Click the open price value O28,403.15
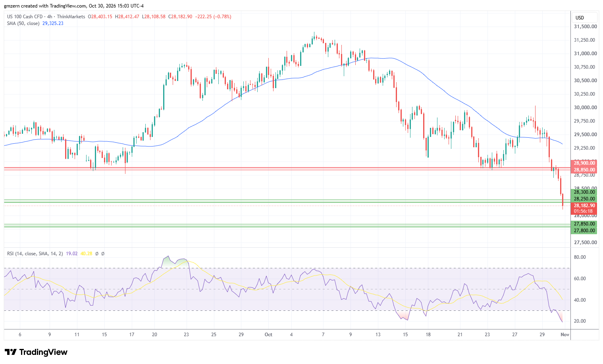 pyautogui.click(x=100, y=17)
